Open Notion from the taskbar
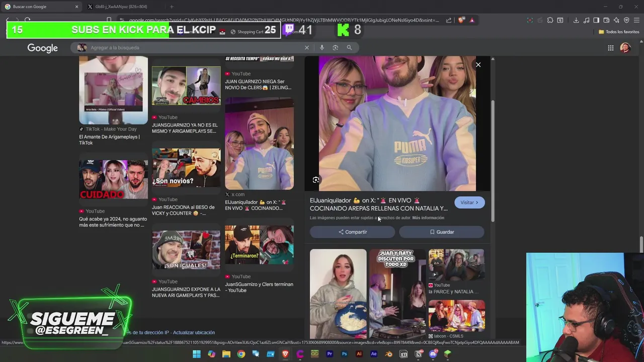This screenshot has width=644, height=362. tap(418, 354)
